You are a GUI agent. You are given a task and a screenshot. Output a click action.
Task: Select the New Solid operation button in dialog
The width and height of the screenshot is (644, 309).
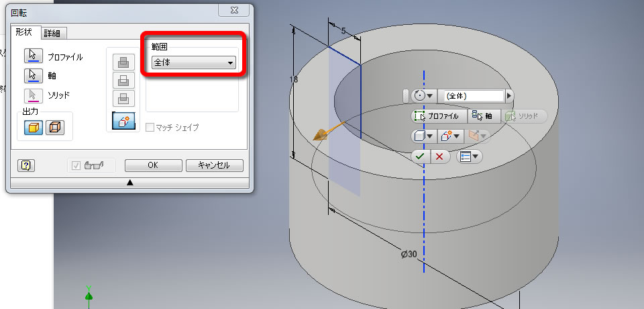(x=123, y=120)
